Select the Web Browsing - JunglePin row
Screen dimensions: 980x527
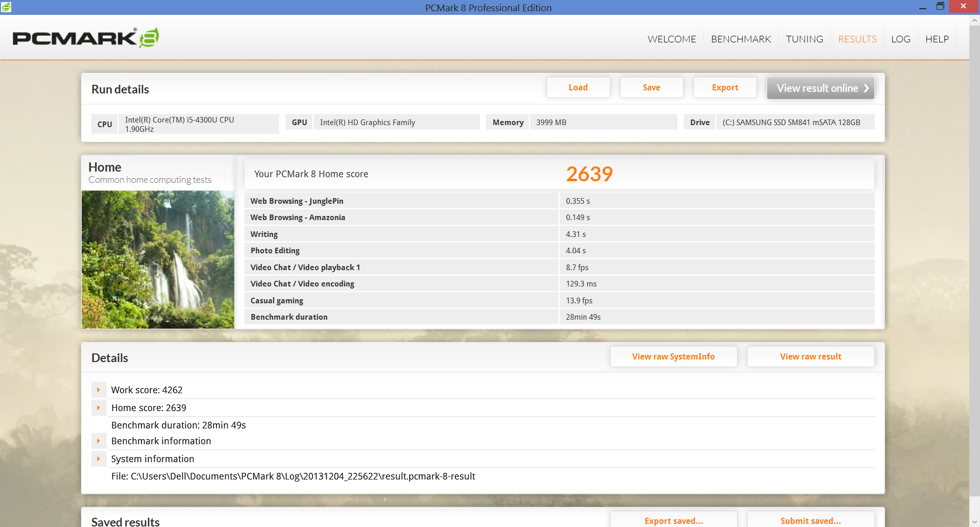tap(559, 201)
